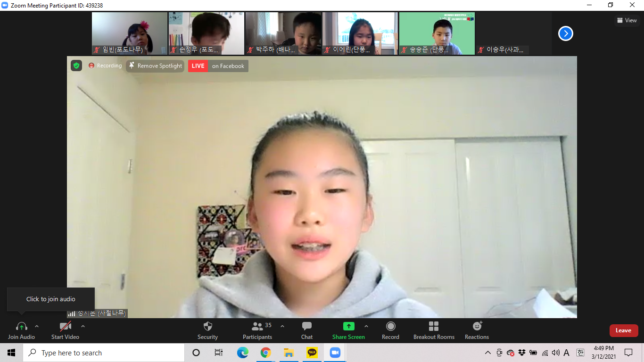Viewport: 644px width, 362px height.
Task: Expand Share Screen options arrow
Action: pyautogui.click(x=366, y=326)
